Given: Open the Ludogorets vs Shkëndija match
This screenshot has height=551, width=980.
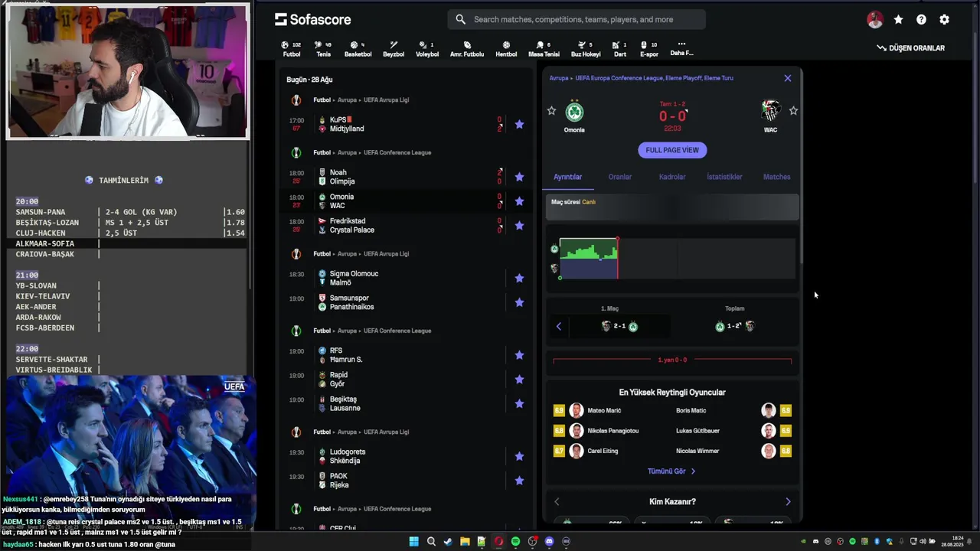Looking at the screenshot, I should [x=406, y=456].
